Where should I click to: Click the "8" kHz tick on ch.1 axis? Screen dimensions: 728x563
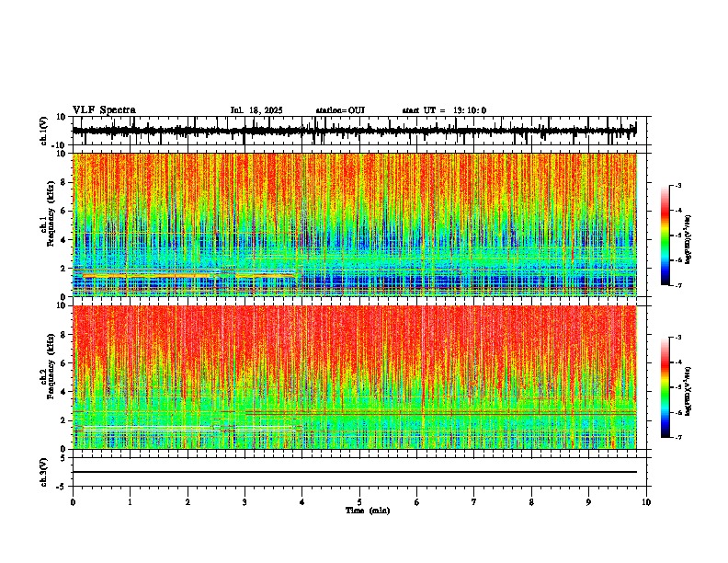click(64, 182)
